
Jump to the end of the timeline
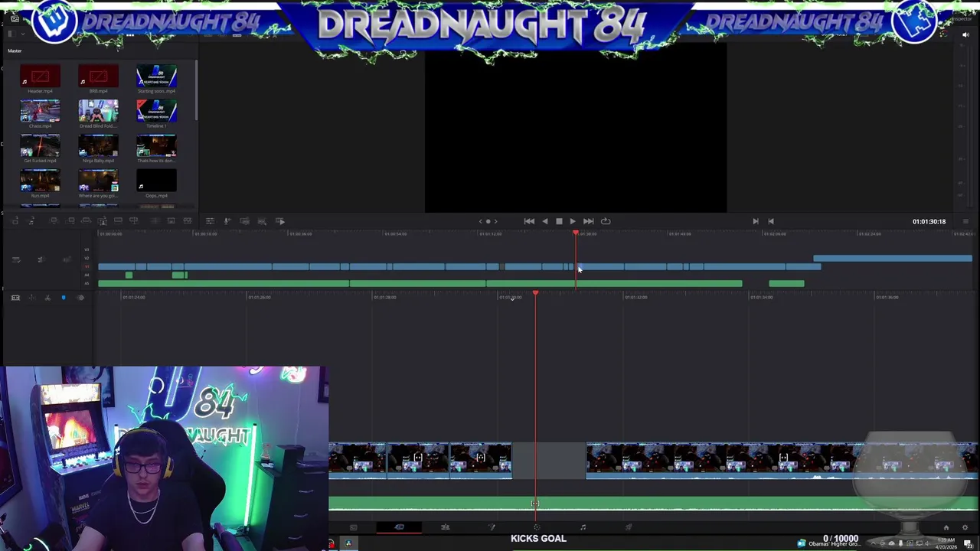coord(588,221)
